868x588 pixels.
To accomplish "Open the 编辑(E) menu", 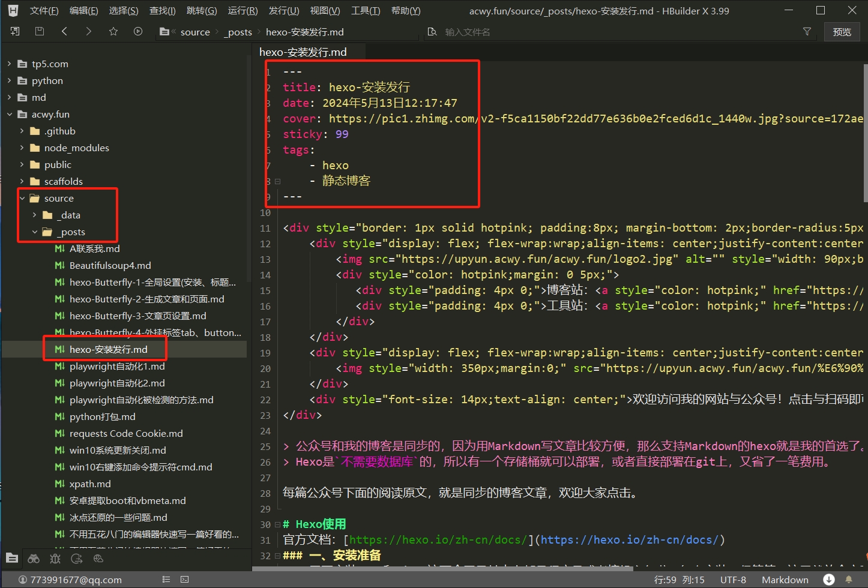I will point(83,10).
